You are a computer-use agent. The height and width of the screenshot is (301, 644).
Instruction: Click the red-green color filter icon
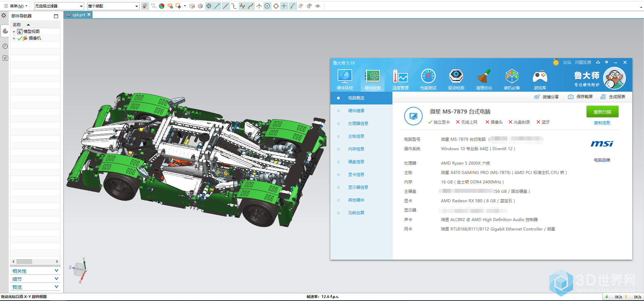click(162, 6)
